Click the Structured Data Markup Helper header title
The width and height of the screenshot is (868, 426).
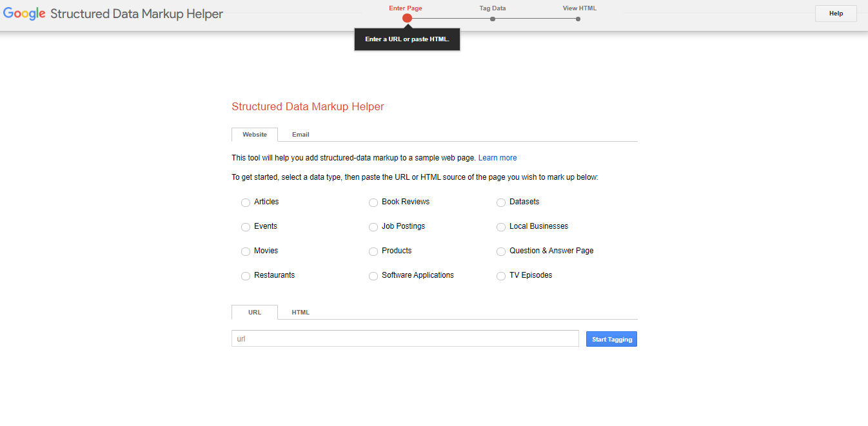(137, 14)
